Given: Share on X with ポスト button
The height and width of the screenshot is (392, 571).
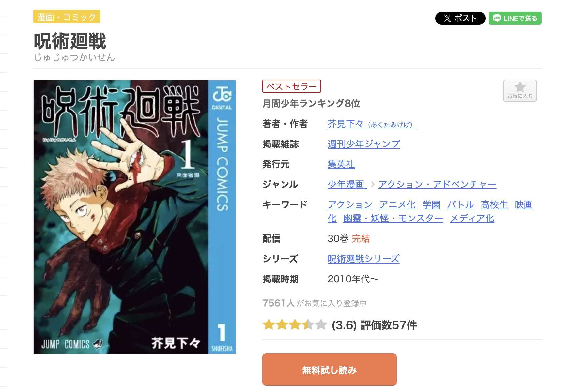Looking at the screenshot, I should tap(460, 18).
